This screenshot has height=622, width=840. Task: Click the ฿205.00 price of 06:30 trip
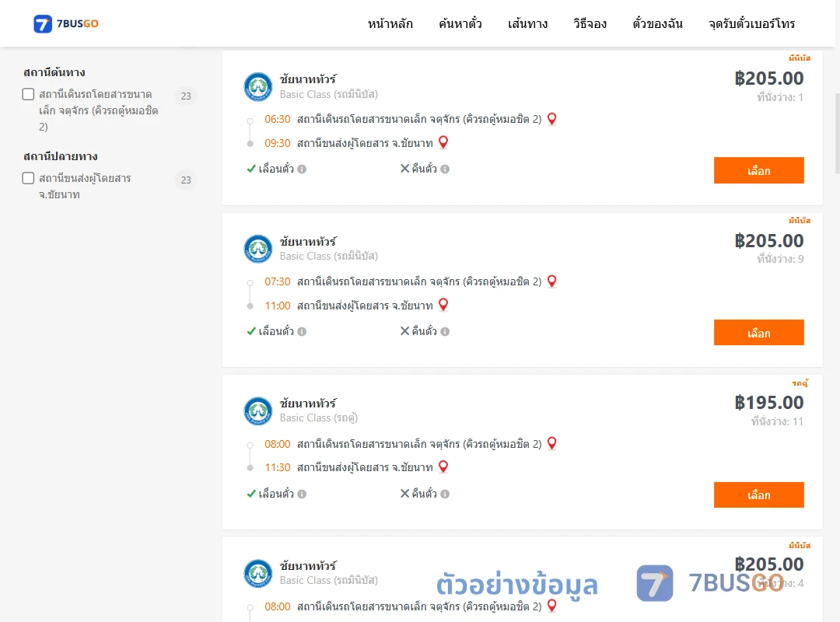769,79
